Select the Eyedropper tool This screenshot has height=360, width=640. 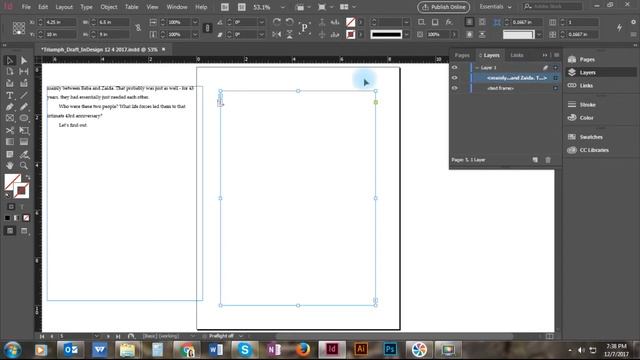click(24, 154)
